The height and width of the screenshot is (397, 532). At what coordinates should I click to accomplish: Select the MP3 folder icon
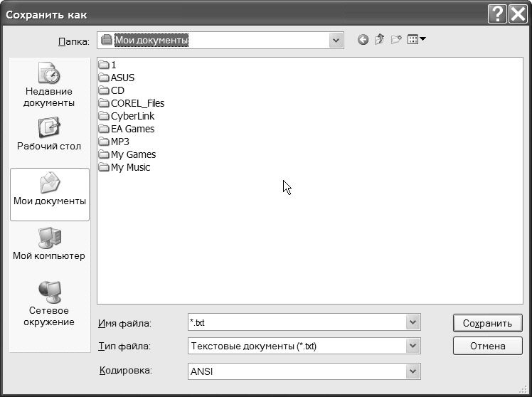(104, 142)
